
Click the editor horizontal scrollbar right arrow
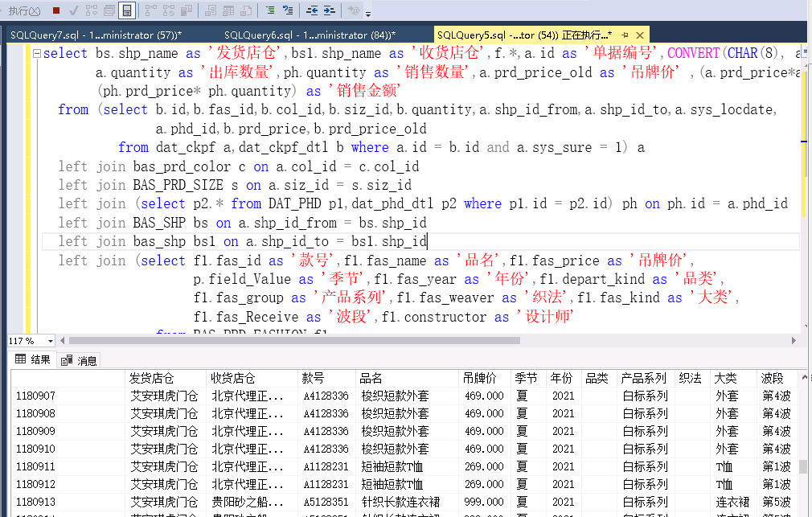[794, 340]
